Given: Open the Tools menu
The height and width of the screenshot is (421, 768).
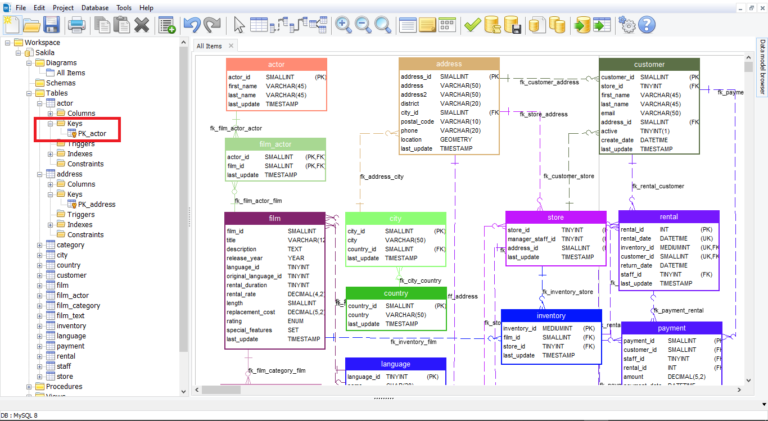Looking at the screenshot, I should pos(124,7).
